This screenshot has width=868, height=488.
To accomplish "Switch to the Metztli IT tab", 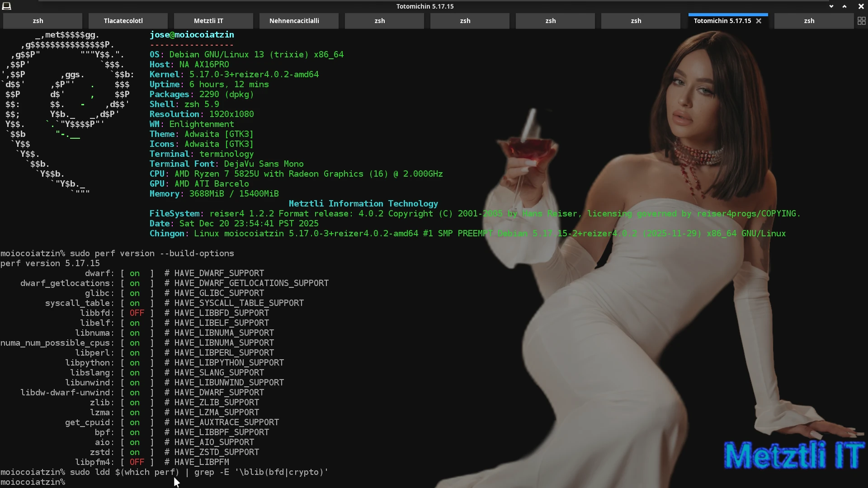I will (x=208, y=21).
